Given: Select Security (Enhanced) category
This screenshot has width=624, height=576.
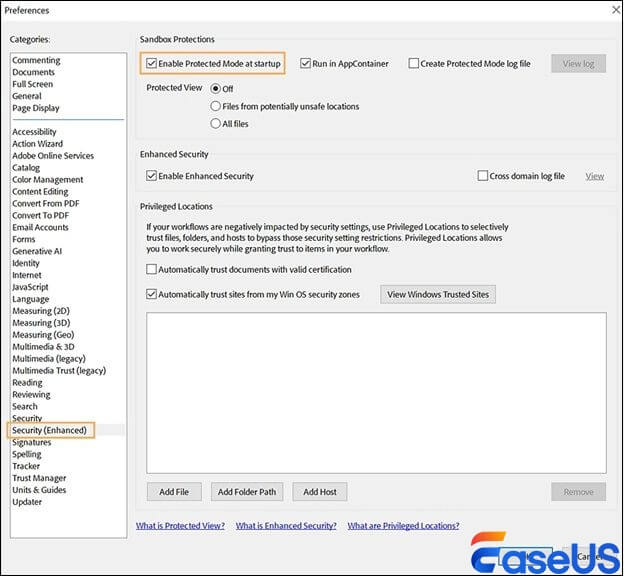Looking at the screenshot, I should click(49, 430).
